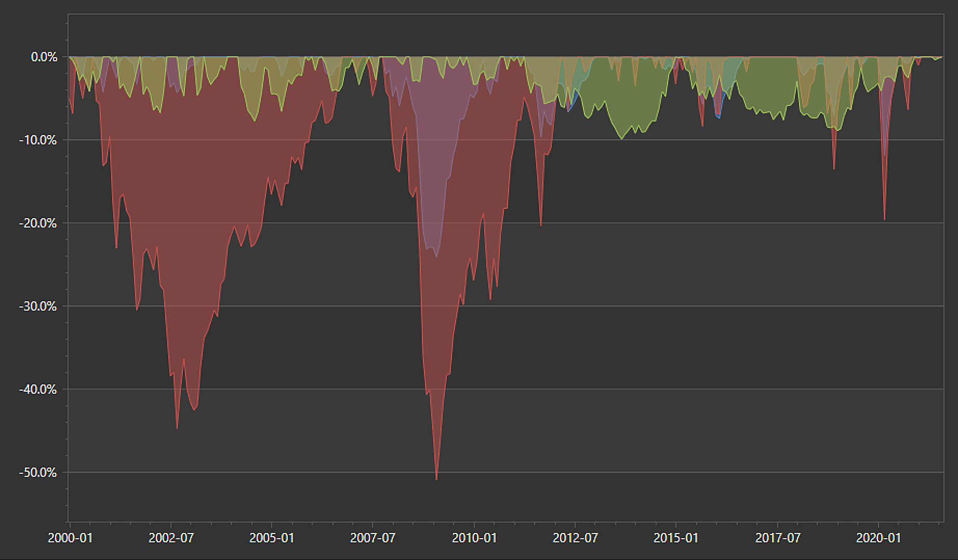Click the -50.0% y-axis label
Viewport: 958px width, 560px height.
38,473
